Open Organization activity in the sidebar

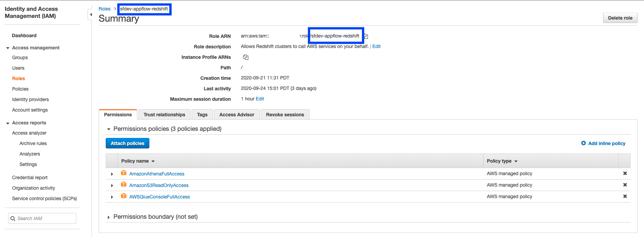(33, 188)
